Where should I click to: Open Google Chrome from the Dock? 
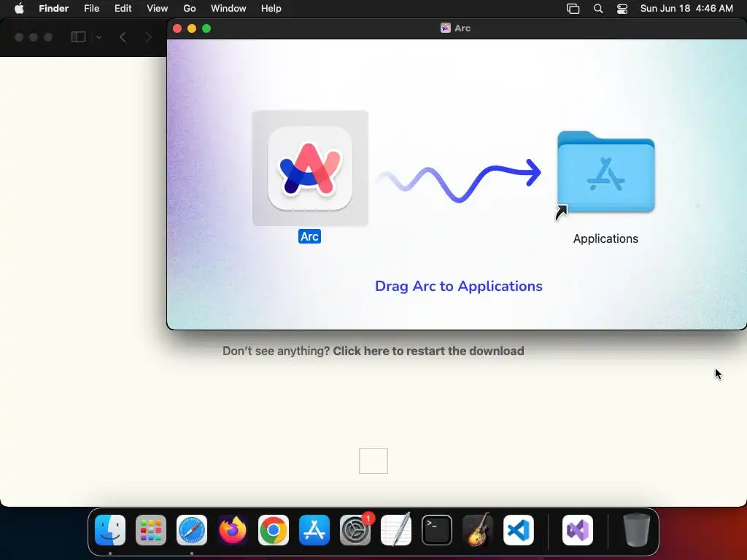[x=274, y=530]
